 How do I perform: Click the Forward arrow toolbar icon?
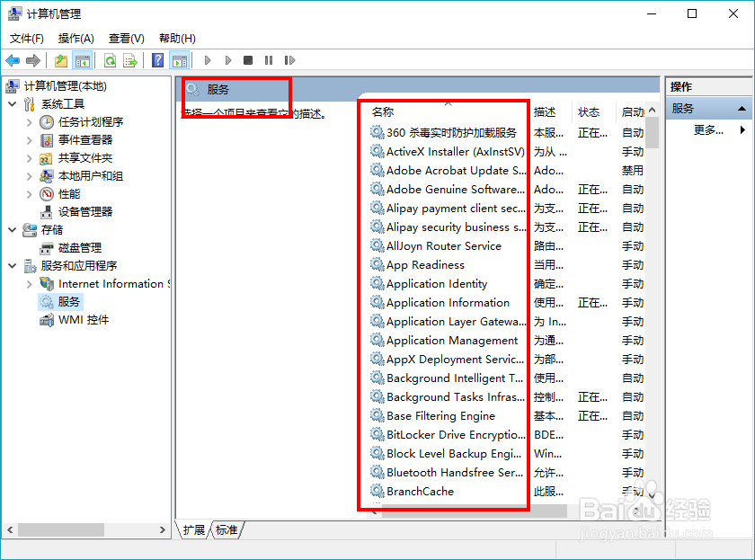tap(32, 60)
